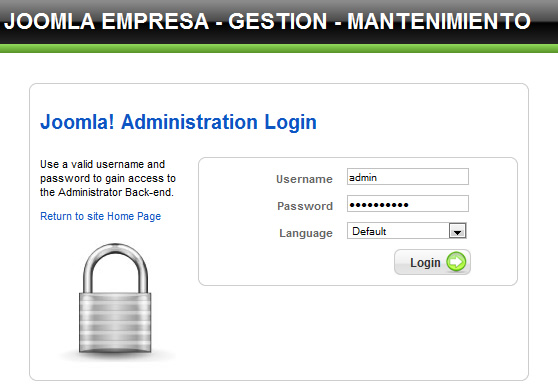Select the Default language combo box
The width and height of the screenshot is (558, 392).
tap(407, 231)
